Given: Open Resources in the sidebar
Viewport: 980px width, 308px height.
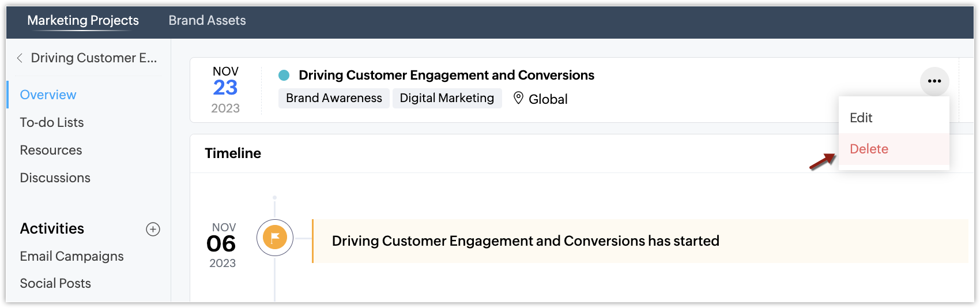Looking at the screenshot, I should (51, 150).
